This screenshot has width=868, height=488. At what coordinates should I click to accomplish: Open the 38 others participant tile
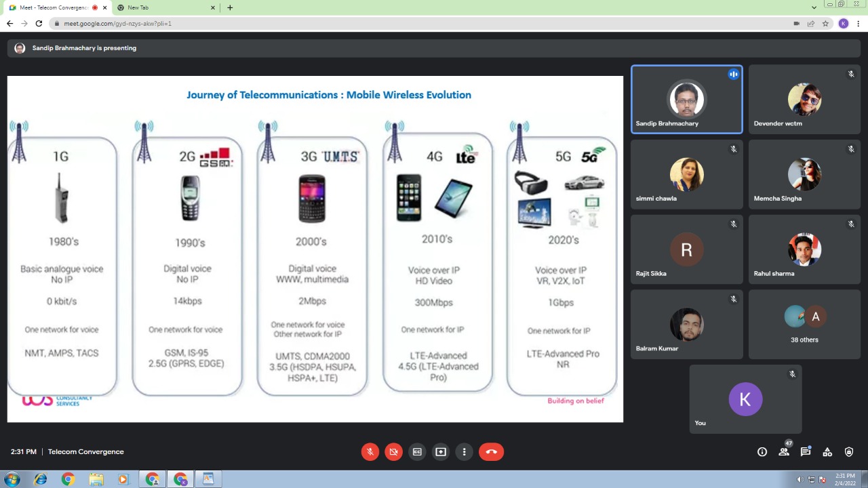(804, 325)
